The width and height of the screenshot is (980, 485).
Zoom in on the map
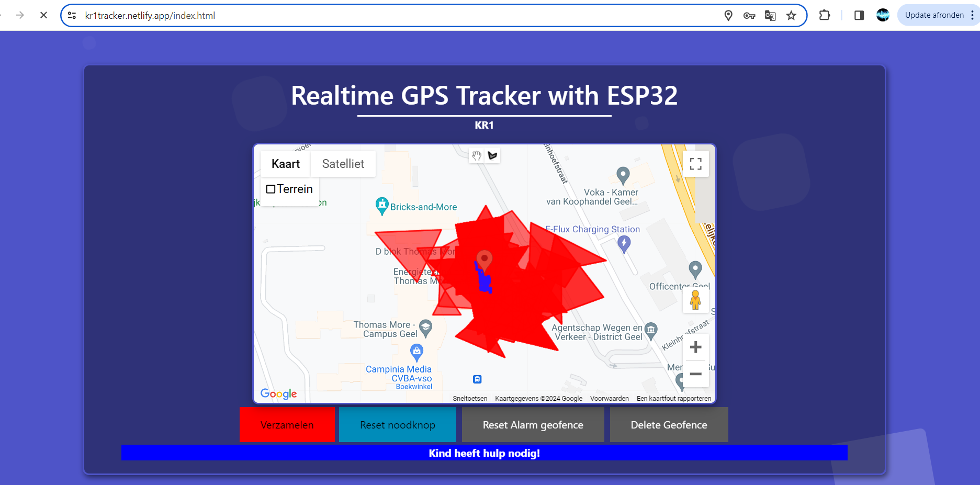pos(695,347)
